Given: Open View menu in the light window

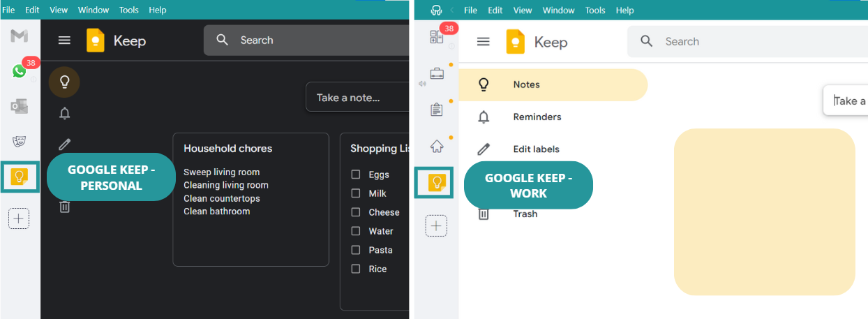Looking at the screenshot, I should click(x=523, y=10).
